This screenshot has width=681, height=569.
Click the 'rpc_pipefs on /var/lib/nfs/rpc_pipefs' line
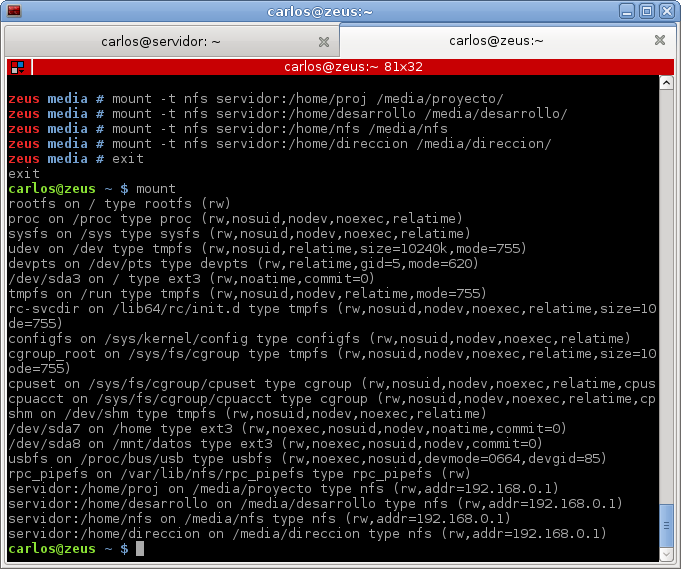(239, 473)
